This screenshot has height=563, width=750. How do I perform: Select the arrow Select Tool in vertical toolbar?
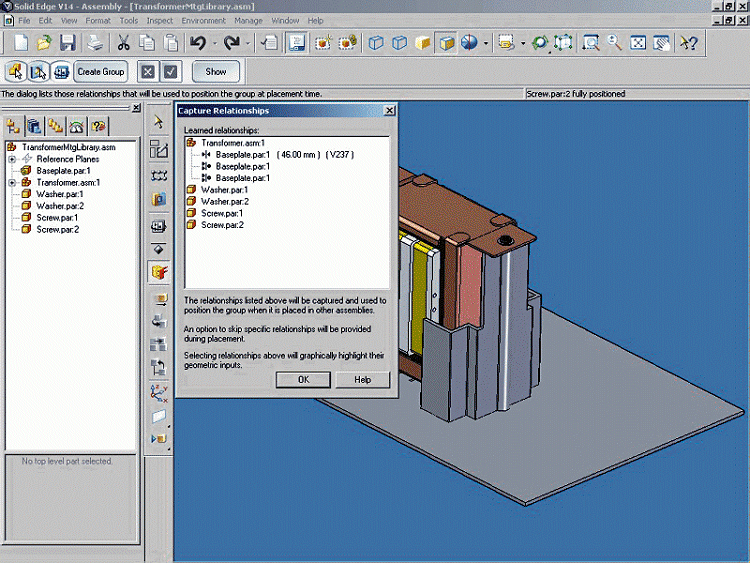point(158,122)
